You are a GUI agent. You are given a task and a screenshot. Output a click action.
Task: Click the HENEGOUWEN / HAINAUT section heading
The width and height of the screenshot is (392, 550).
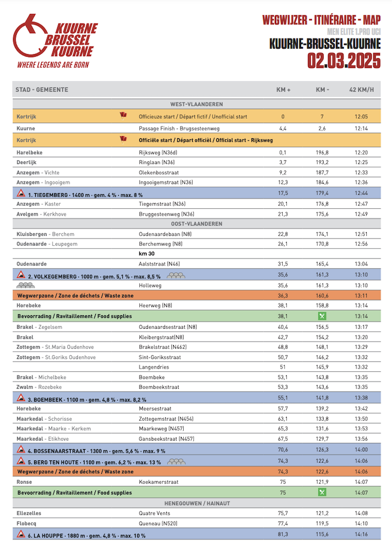click(x=197, y=503)
